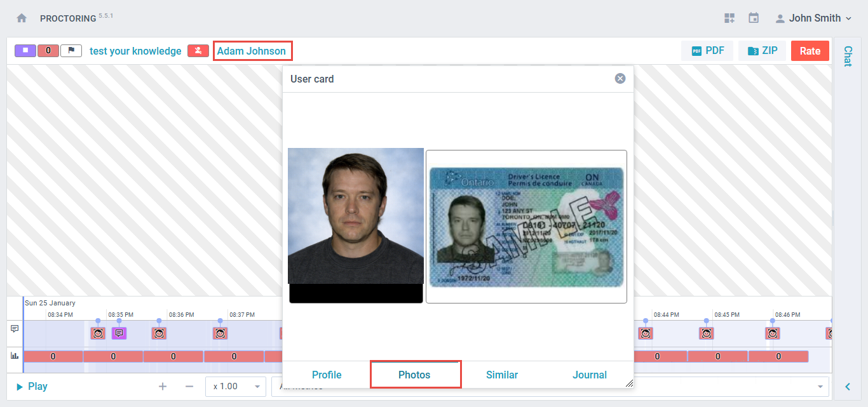Go to the home page icon
Viewport: 868px width, 407px height.
click(22, 18)
